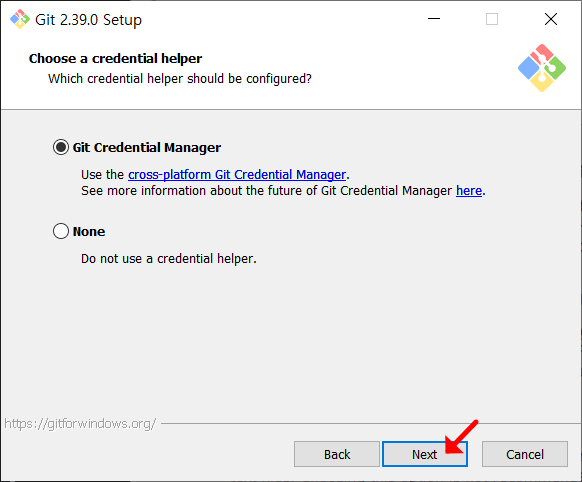Click the bold Git Credential Manager option label

point(147,148)
